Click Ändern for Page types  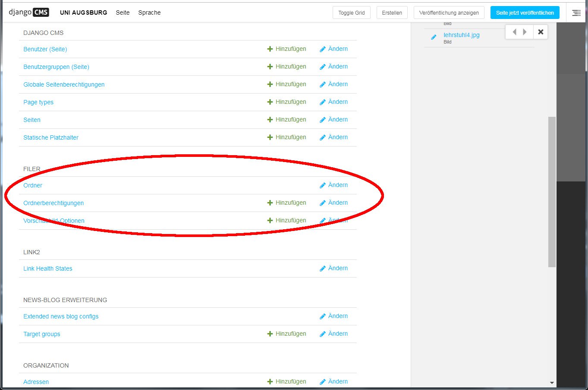click(x=334, y=102)
